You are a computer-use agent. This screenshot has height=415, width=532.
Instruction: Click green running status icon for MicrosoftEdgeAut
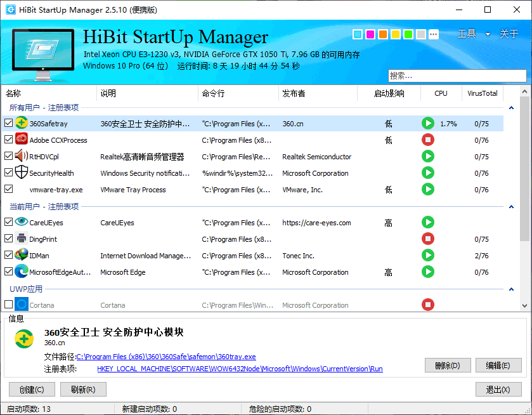click(x=428, y=272)
